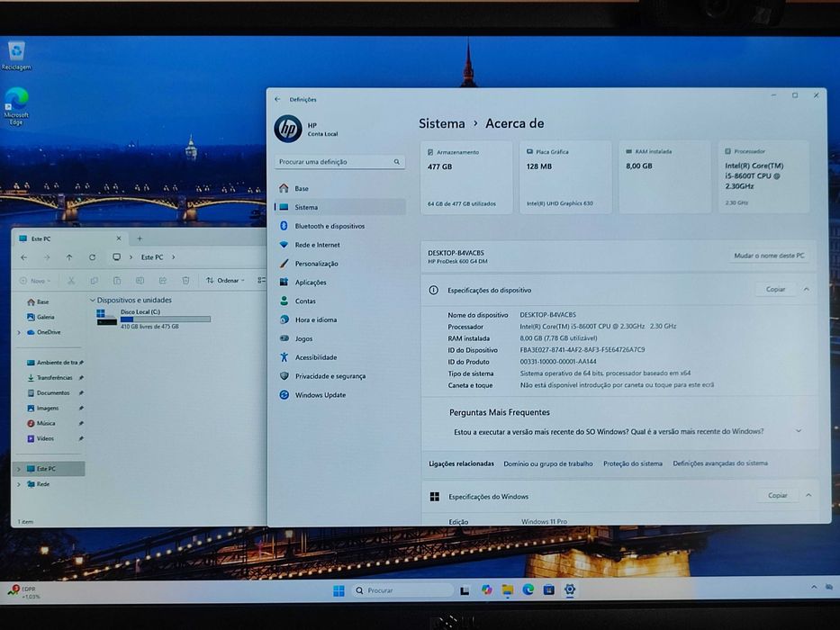Open Privacidade e segurança settings
Screen dimensions: 840x630
(339, 376)
